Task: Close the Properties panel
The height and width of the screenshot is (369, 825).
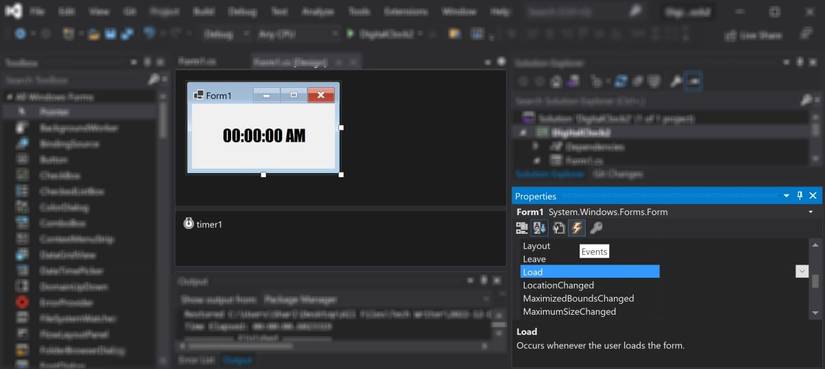Action: coord(813,196)
